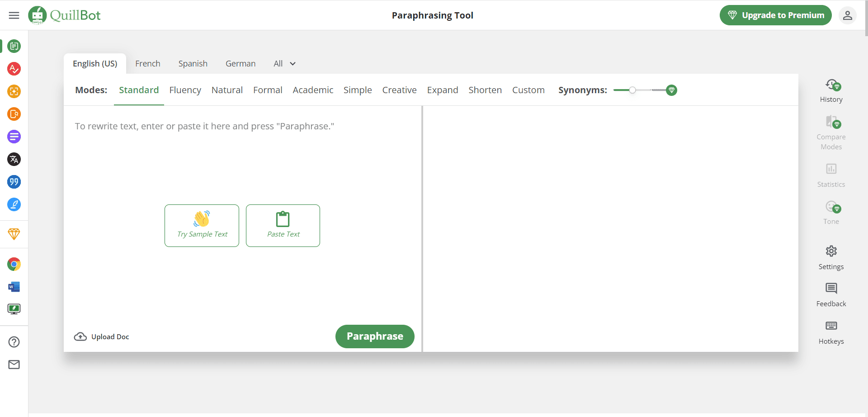Click Upgrade to Premium button
This screenshot has width=868, height=417.
pos(775,15)
